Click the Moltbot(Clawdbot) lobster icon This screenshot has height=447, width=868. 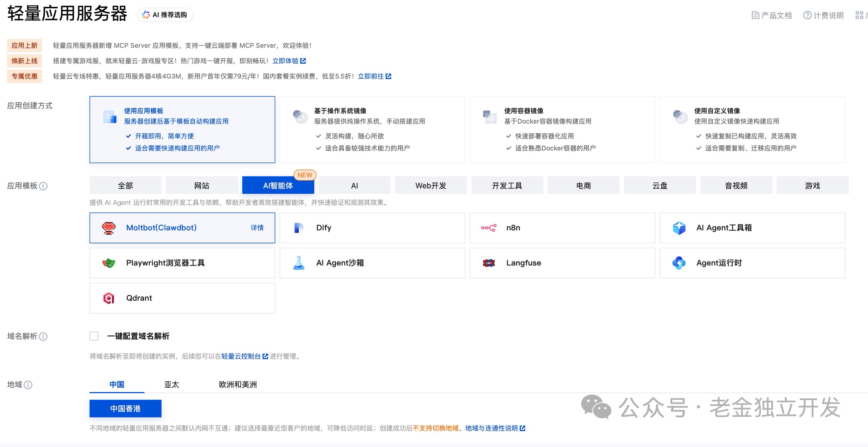click(109, 228)
